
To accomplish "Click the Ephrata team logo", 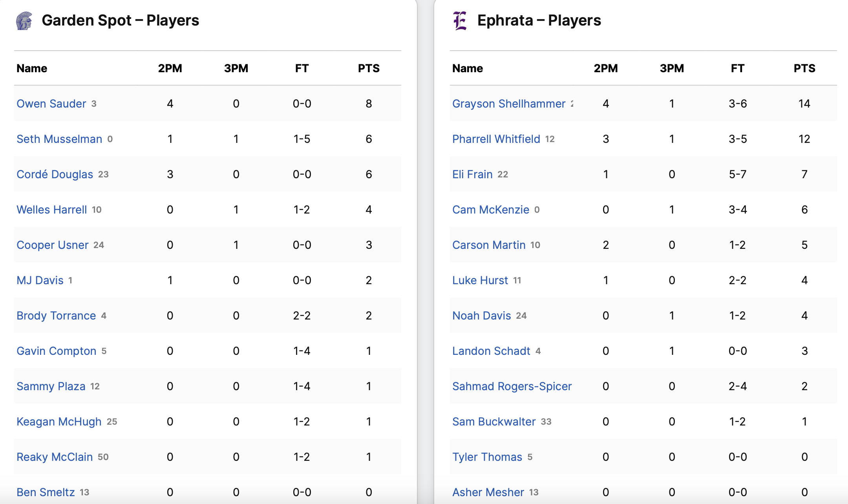I will pyautogui.click(x=460, y=21).
